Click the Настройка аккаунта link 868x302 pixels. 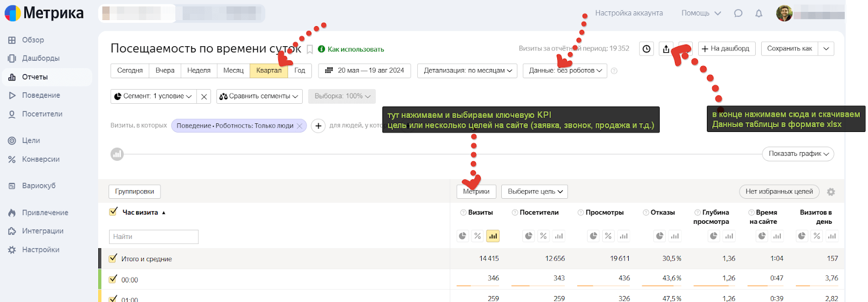[x=629, y=13]
